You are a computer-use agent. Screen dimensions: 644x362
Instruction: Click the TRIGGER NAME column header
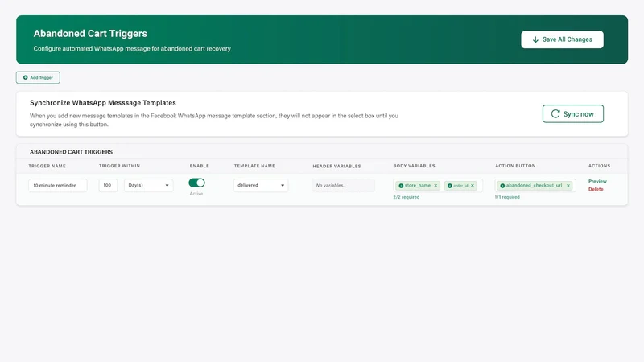(47, 166)
